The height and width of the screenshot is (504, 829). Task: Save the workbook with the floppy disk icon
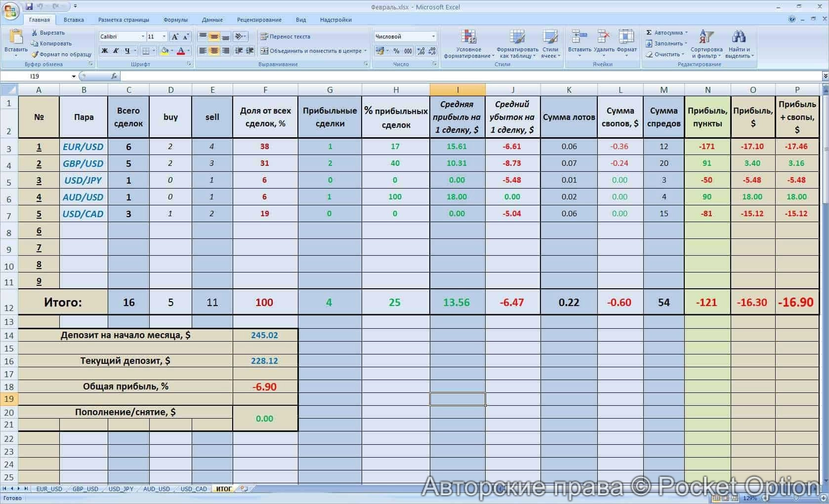(29, 6)
